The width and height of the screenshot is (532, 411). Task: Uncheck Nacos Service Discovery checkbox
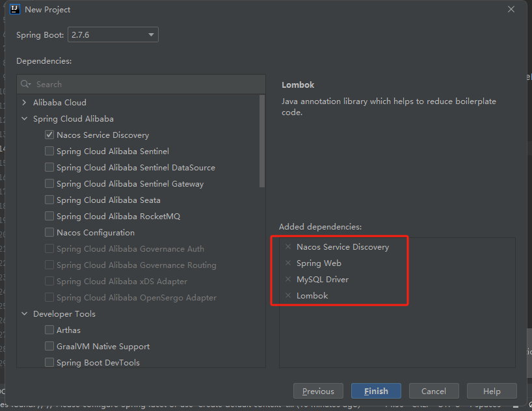(49, 135)
